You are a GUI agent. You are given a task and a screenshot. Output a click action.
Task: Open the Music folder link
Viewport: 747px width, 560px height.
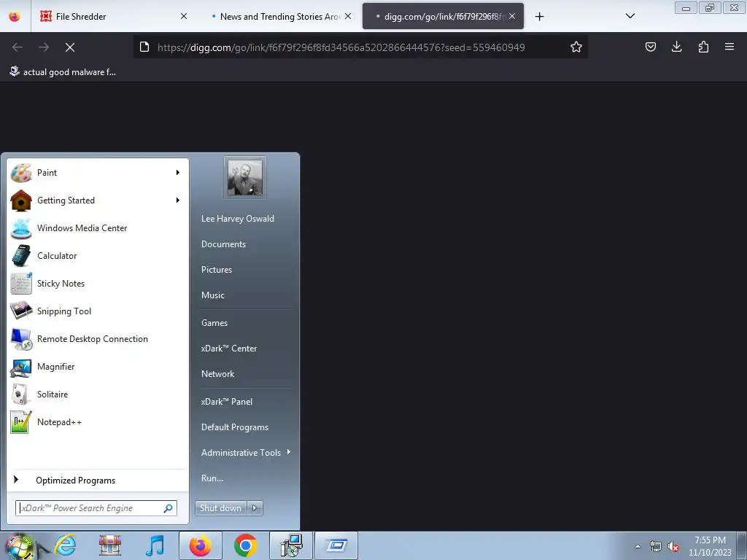click(213, 295)
